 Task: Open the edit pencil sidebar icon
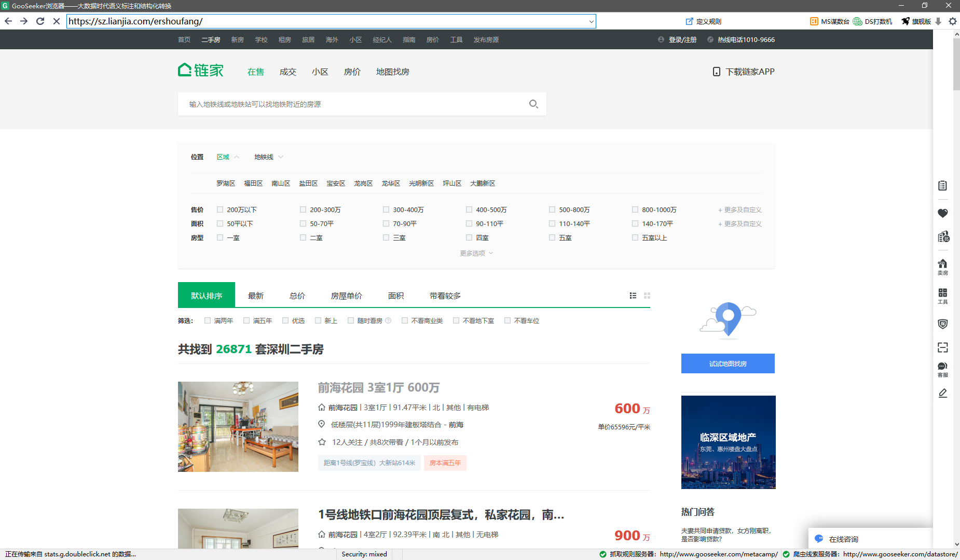click(x=943, y=394)
